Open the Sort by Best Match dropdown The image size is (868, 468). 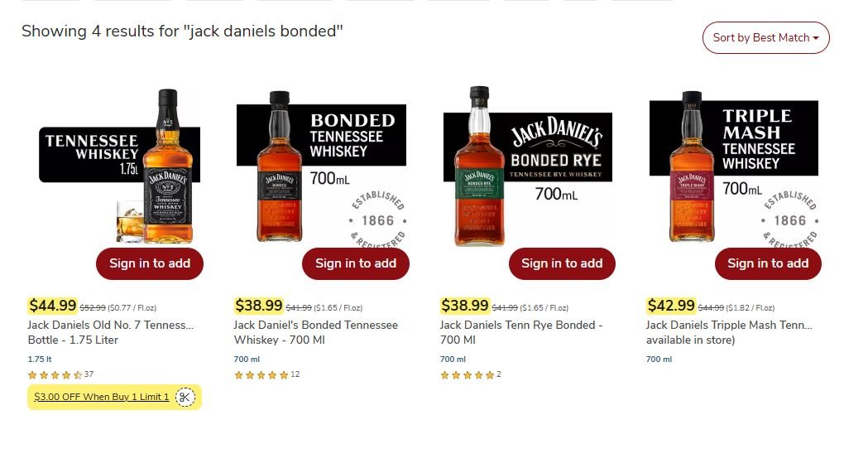[x=765, y=37]
